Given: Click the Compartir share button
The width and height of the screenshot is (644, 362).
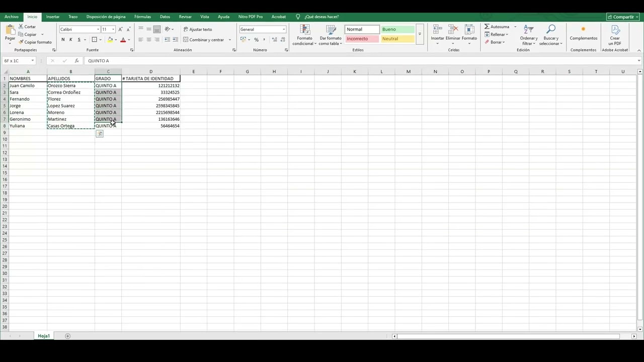Looking at the screenshot, I should click(623, 17).
